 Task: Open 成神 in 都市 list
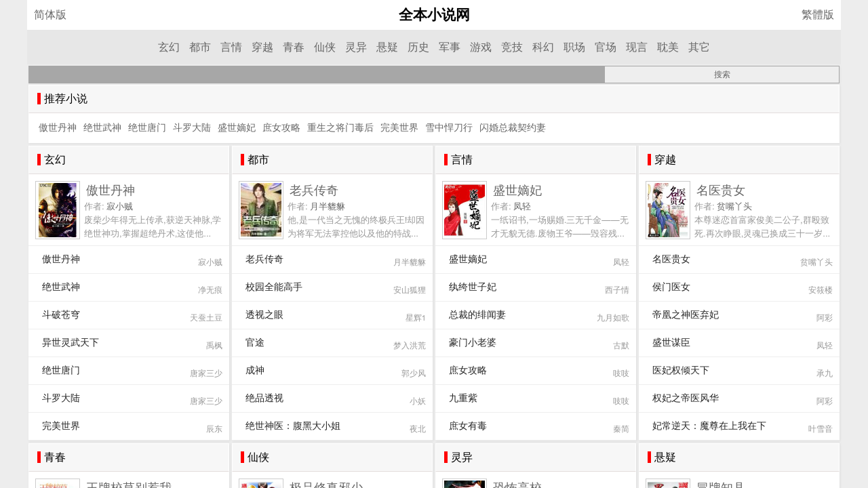(x=255, y=370)
